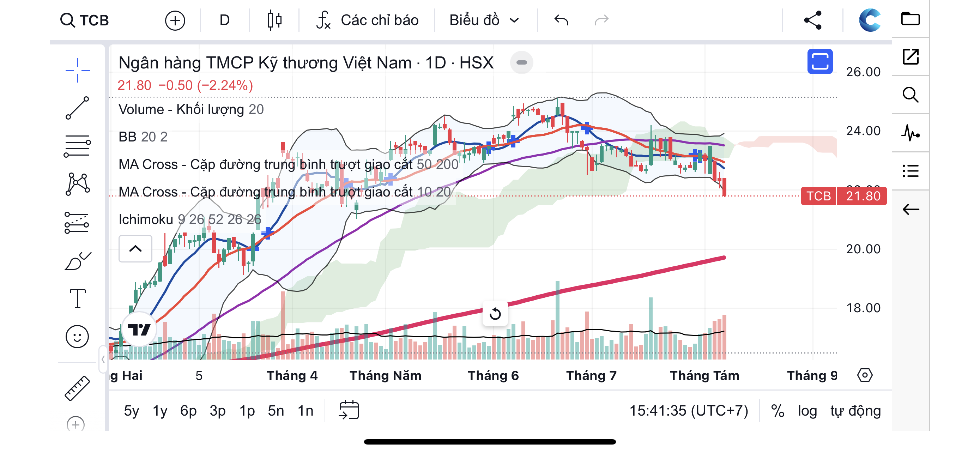Open Các chỉ báo indicators menu
The width and height of the screenshot is (980, 453).
(368, 20)
